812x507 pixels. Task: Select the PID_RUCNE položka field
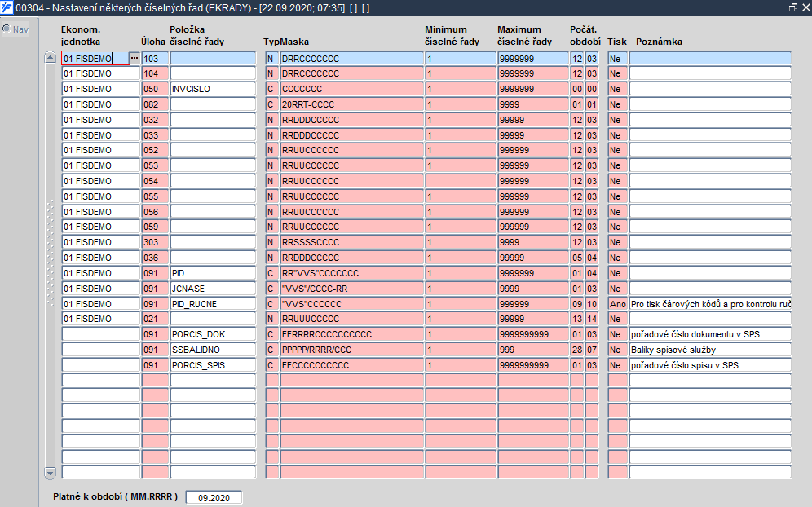(x=213, y=304)
